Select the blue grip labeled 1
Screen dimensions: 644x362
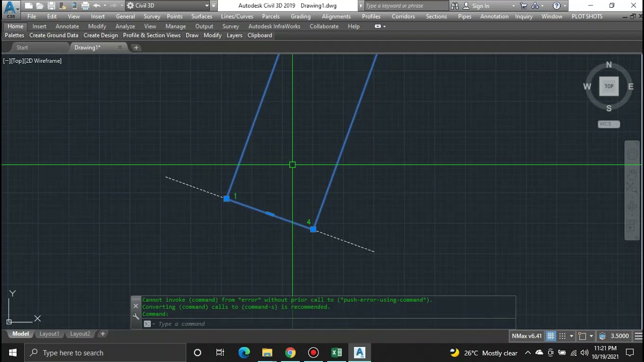[226, 199]
